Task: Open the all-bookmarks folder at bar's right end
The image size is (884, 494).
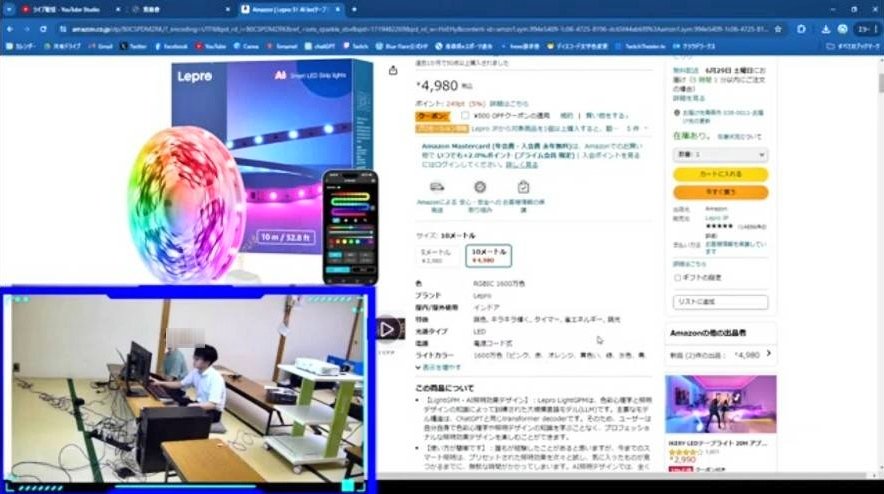Action: point(852,46)
